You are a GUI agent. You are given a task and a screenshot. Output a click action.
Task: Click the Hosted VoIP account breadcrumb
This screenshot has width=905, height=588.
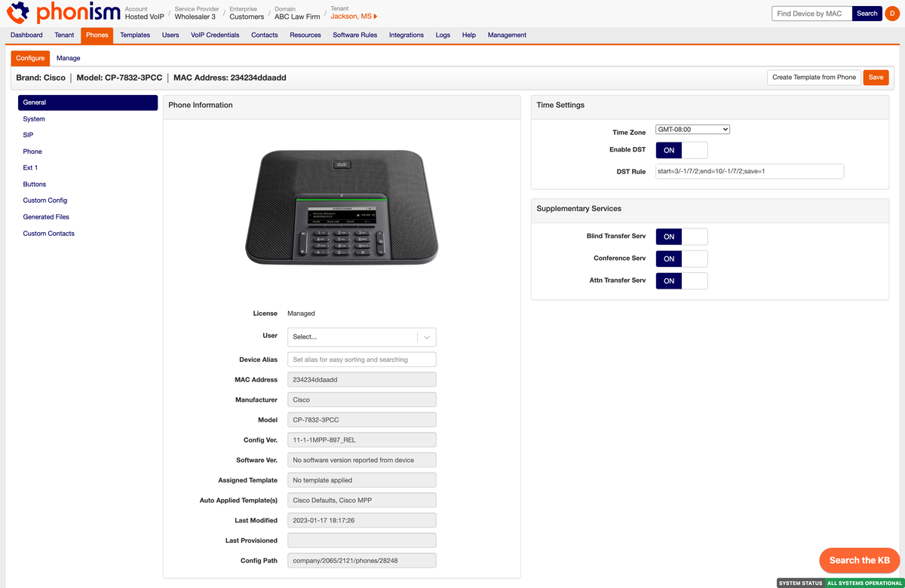(145, 17)
